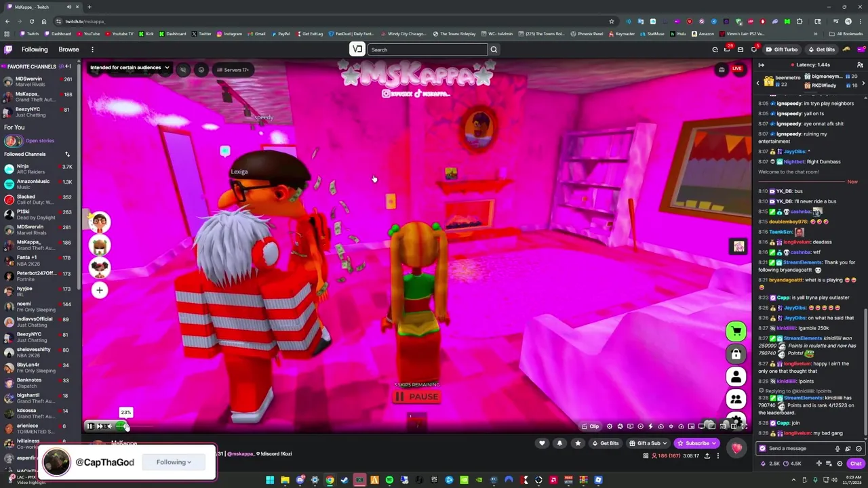
Task: Open the Kick bookmark
Action: pyautogui.click(x=146, y=34)
